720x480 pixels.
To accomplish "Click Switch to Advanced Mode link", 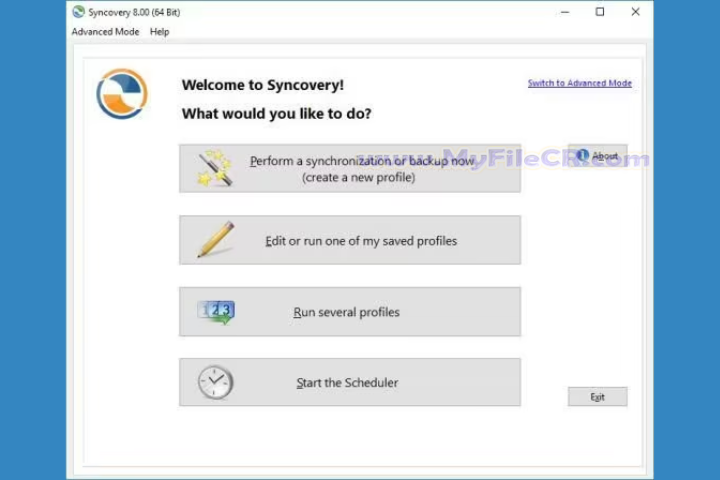I will [x=579, y=83].
